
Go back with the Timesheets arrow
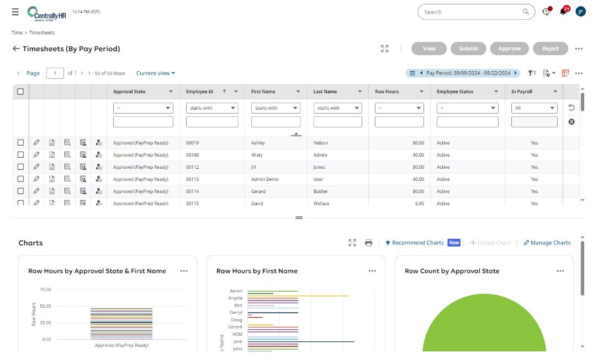pos(16,49)
